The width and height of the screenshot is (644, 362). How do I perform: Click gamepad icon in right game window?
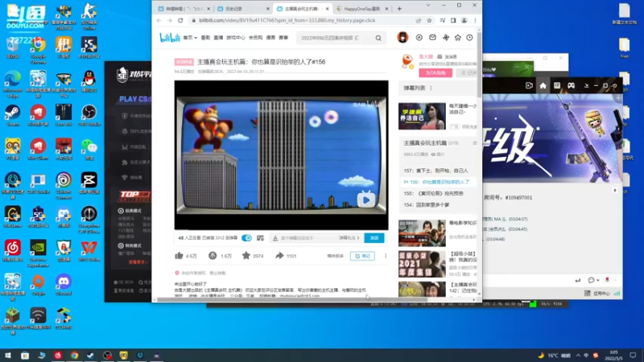click(572, 85)
